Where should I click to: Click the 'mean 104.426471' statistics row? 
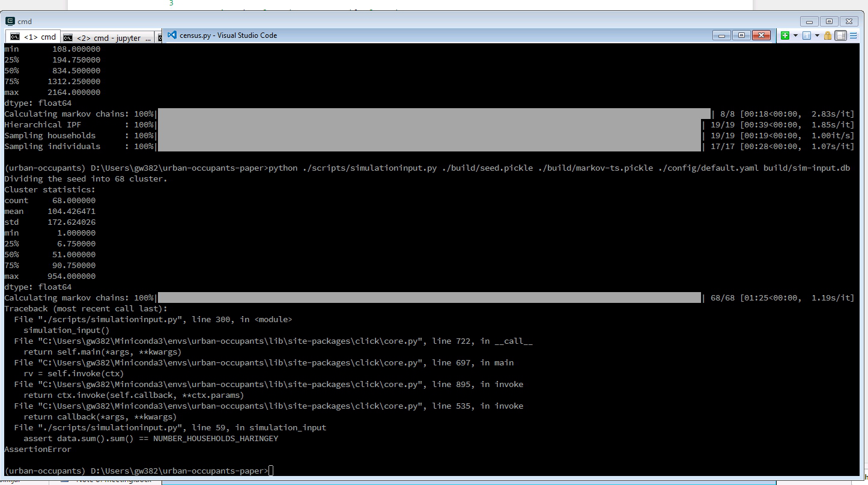pos(50,212)
